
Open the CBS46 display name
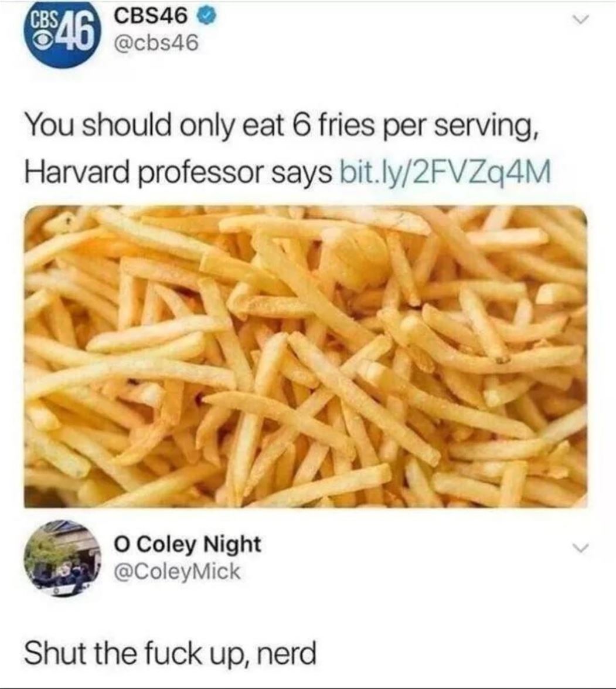pos(151,16)
